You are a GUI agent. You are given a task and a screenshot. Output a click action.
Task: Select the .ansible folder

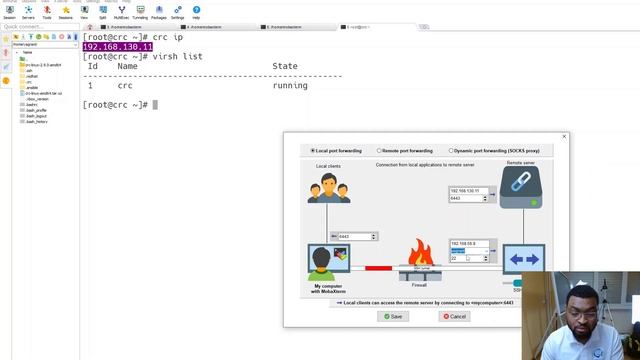click(29, 88)
